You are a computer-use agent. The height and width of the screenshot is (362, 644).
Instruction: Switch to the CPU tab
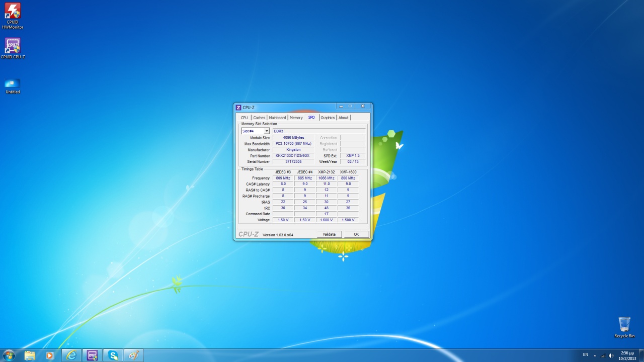(x=244, y=118)
